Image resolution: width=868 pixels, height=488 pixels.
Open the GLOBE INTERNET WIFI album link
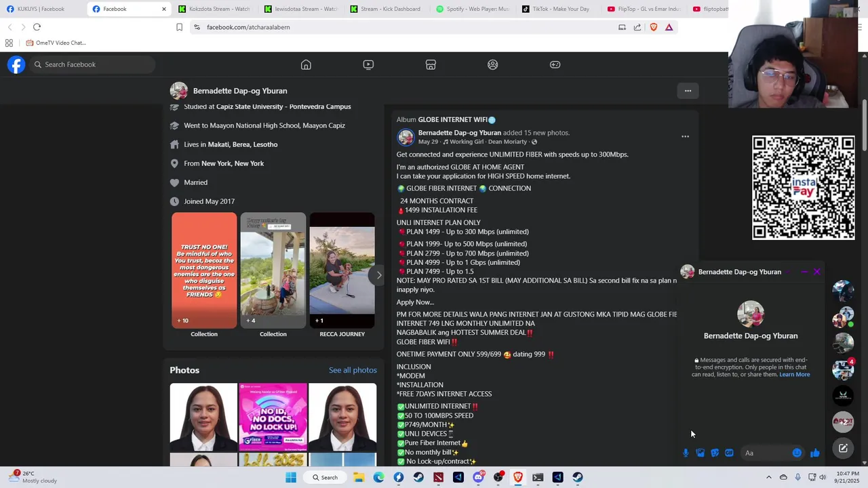[x=456, y=120]
